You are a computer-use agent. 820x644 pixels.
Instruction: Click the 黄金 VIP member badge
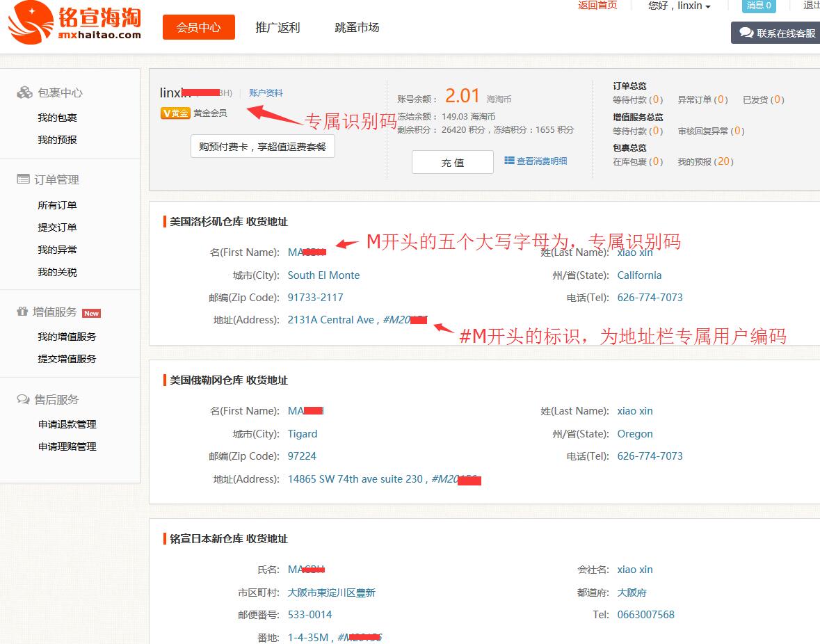pos(175,113)
